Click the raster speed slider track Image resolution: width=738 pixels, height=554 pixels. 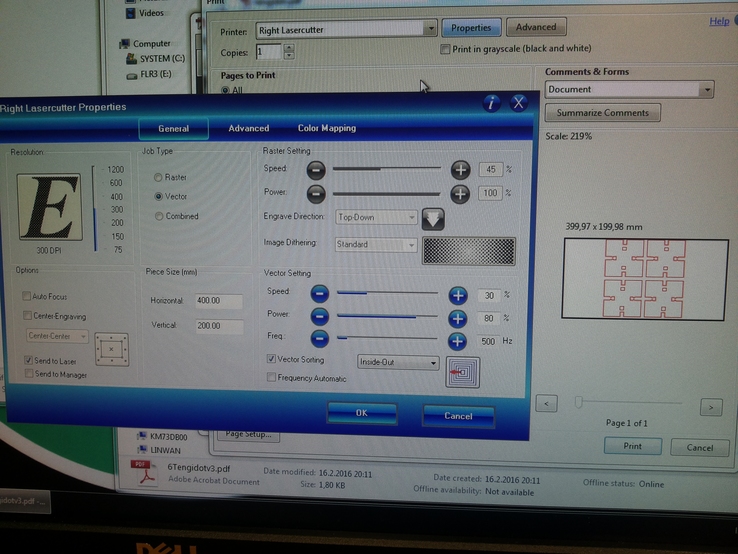click(x=386, y=169)
